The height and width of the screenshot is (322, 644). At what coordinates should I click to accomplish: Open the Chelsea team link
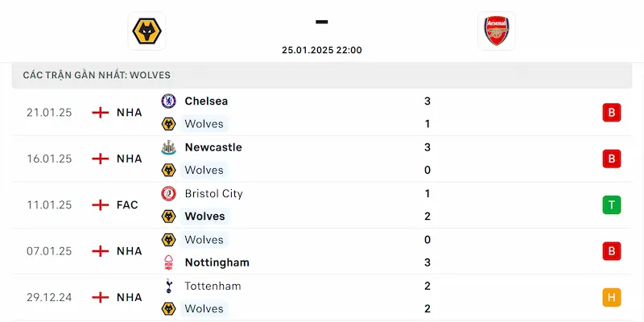point(206,101)
